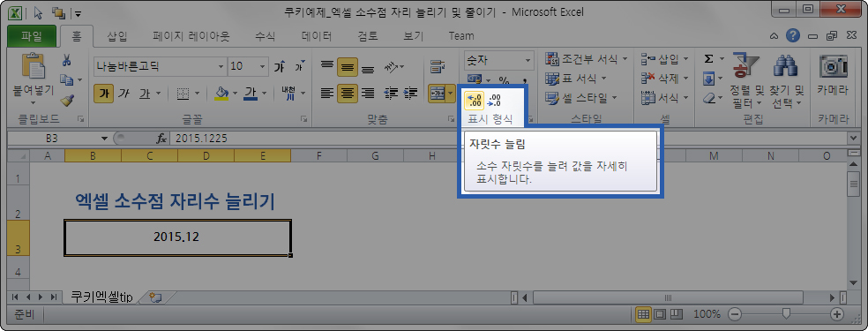Cut selection with the scissors icon
The width and height of the screenshot is (868, 331).
[x=66, y=60]
